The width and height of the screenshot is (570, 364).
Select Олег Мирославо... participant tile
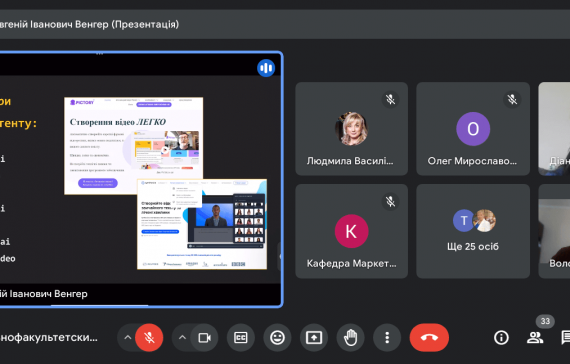point(473,129)
